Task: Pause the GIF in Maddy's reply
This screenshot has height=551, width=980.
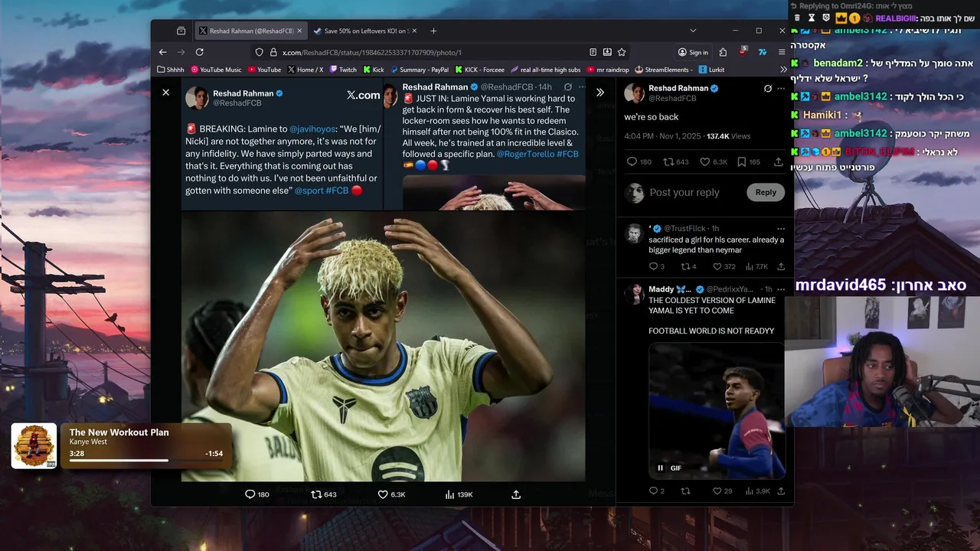Action: 660,468
